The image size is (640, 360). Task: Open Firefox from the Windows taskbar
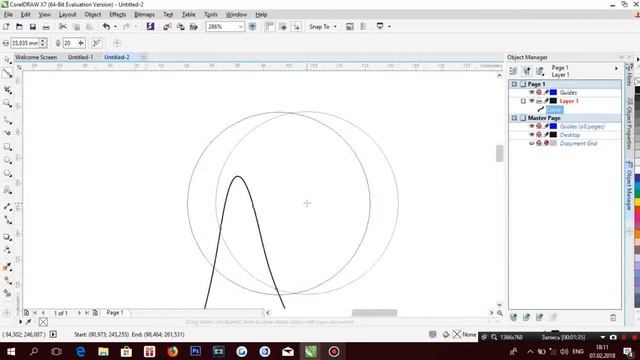pyautogui.click(x=173, y=351)
